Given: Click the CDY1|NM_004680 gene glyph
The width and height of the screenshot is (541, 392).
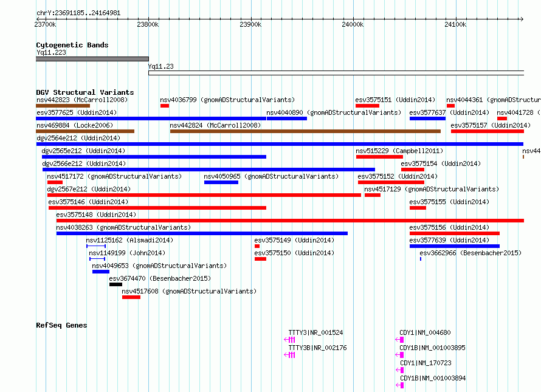Looking at the screenshot, I should pyautogui.click(x=399, y=340).
